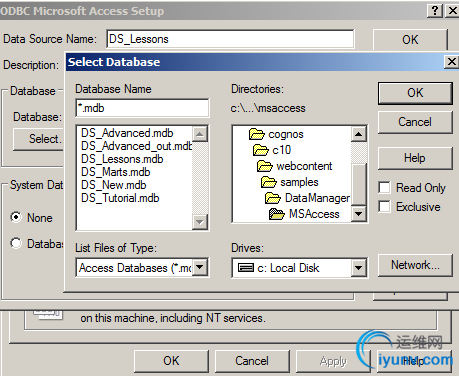The image size is (459, 376).
Task: Click file list scroll up arrow
Action: click(x=200, y=134)
